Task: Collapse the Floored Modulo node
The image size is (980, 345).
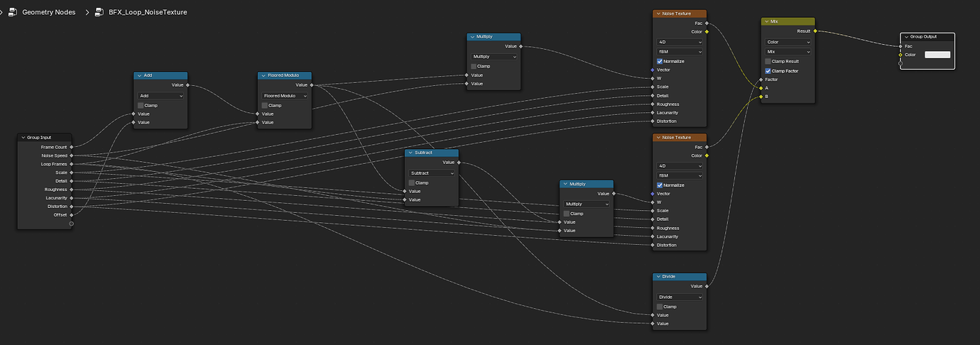Action: click(x=263, y=75)
